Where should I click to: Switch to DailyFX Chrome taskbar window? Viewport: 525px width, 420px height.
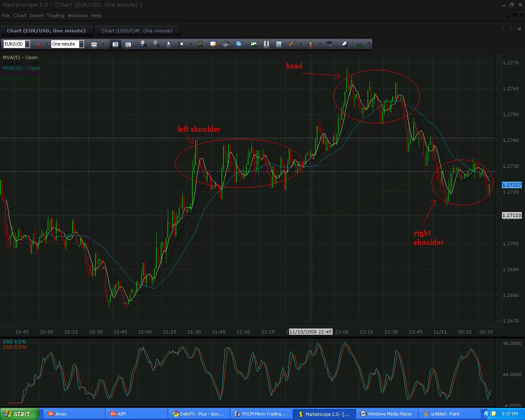tap(199, 414)
